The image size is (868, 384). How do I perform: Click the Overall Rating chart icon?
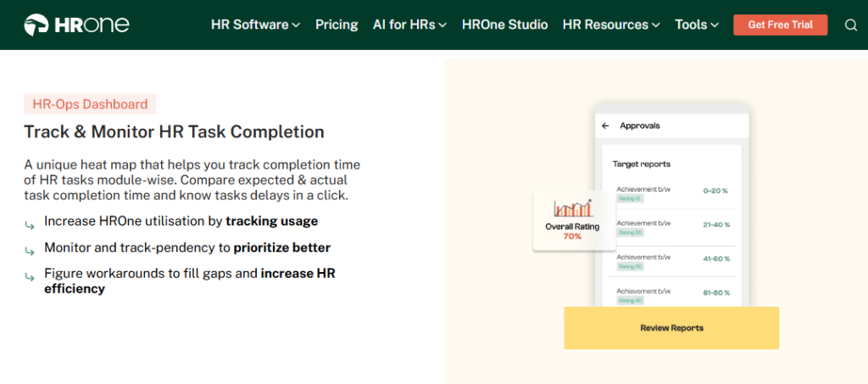573,208
